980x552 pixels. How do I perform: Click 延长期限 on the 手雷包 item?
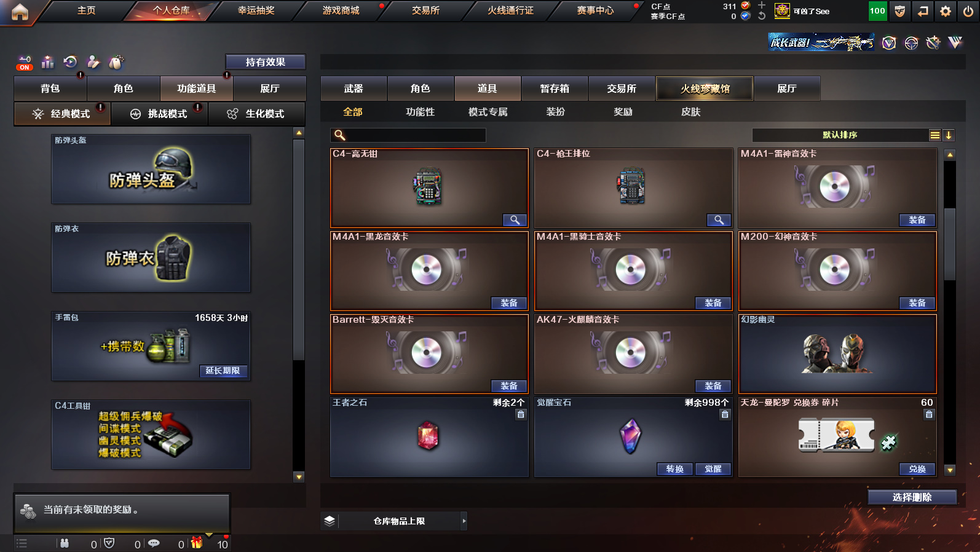223,371
